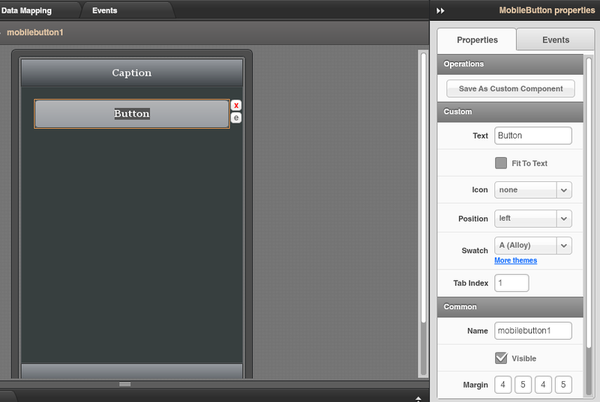The image size is (600, 402).
Task: Uncheck the Visible checkbox
Action: pyautogui.click(x=502, y=358)
